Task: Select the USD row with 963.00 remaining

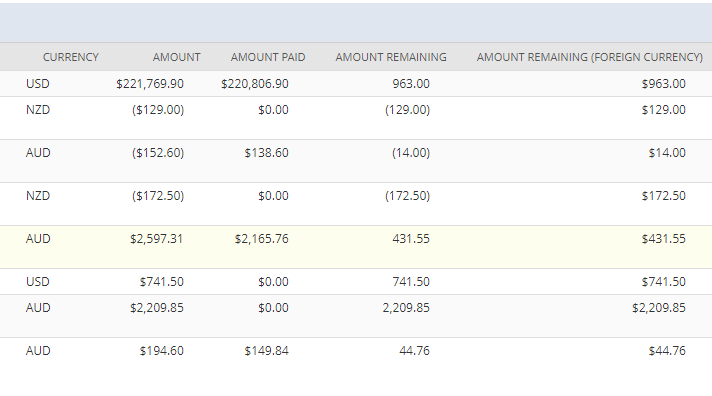Action: 356,84
